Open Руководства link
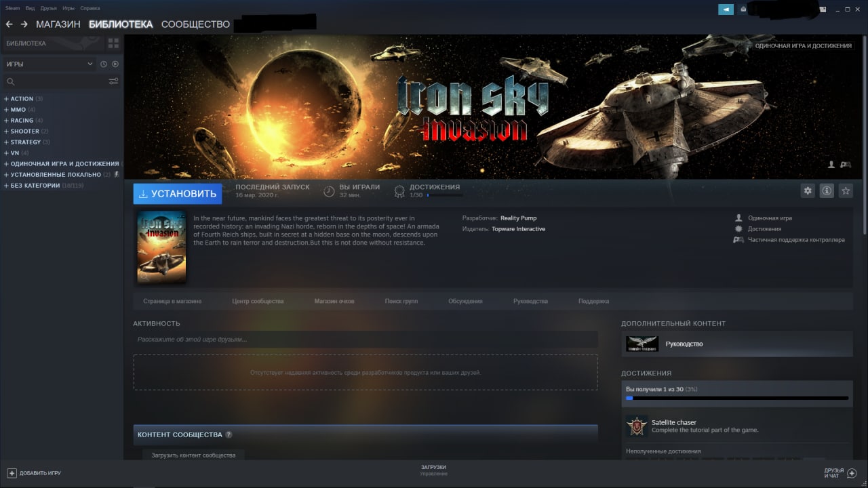The image size is (868, 488). point(530,301)
